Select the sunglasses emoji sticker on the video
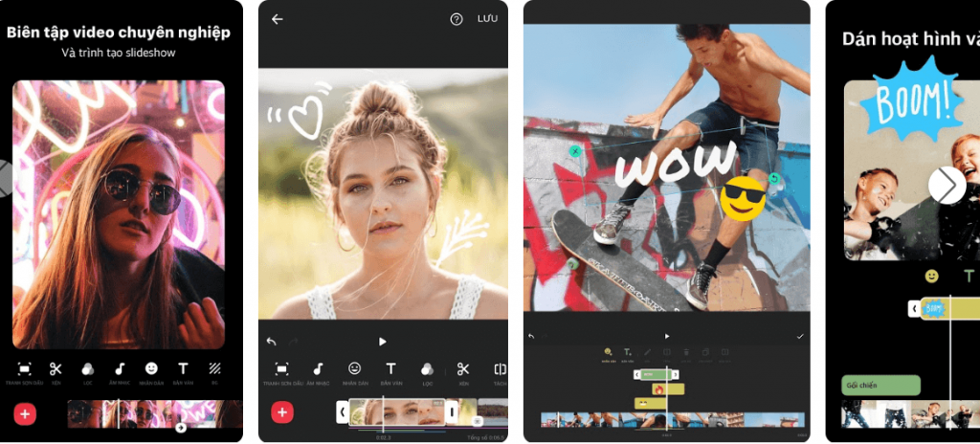Viewport: 980px width, 444px height. 743,197
